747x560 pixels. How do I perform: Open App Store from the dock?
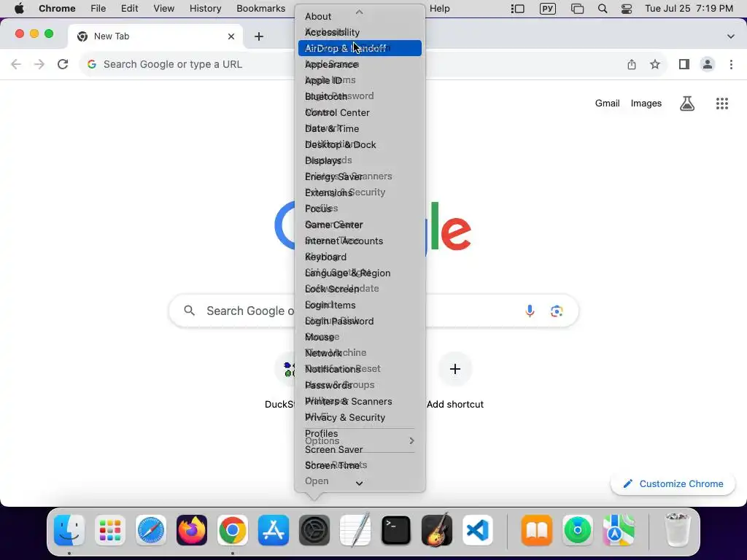(274, 530)
